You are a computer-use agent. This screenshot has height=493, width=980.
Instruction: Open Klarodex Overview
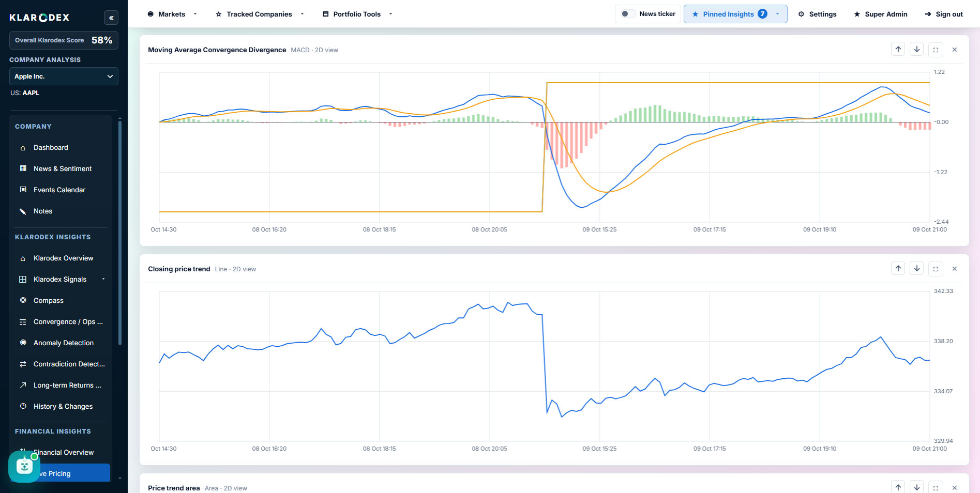[61, 258]
